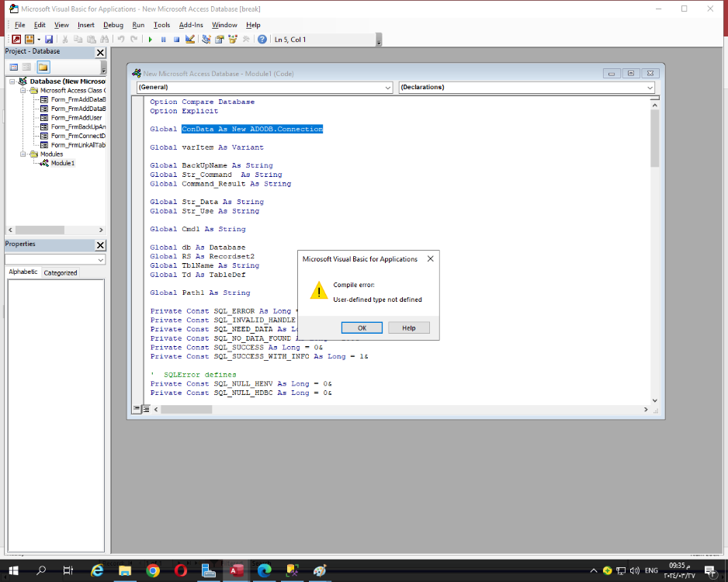The width and height of the screenshot is (728, 582).
Task: Select Module1 in project tree
Action: pyautogui.click(x=62, y=164)
